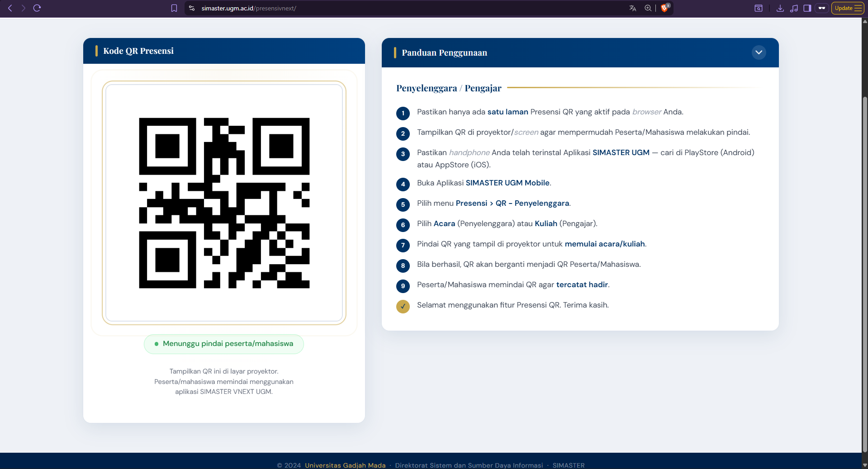868x469 pixels.
Task: Open the downloads icon
Action: pos(780,8)
